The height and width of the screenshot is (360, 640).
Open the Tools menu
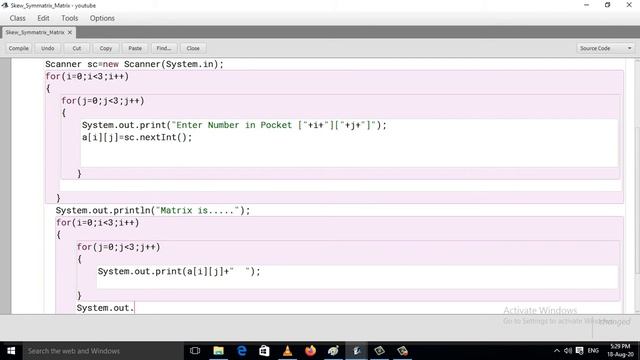69,18
